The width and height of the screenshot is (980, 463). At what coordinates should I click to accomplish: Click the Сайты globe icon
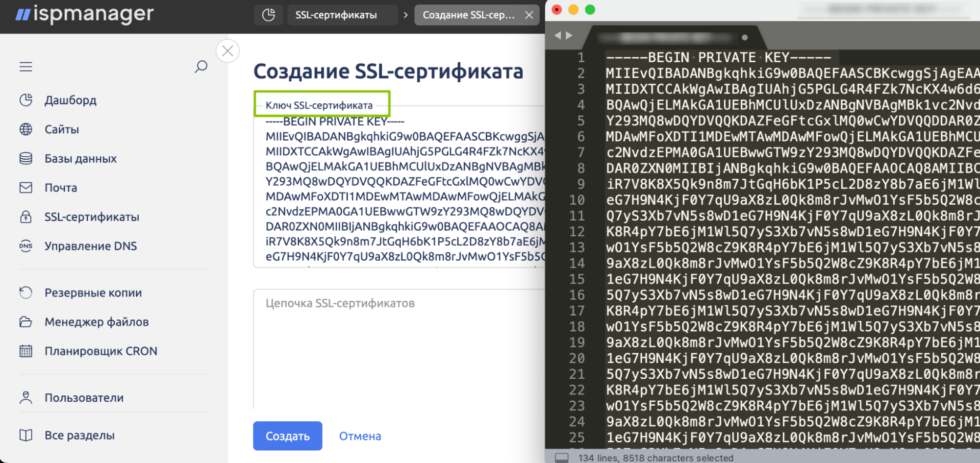click(x=26, y=129)
